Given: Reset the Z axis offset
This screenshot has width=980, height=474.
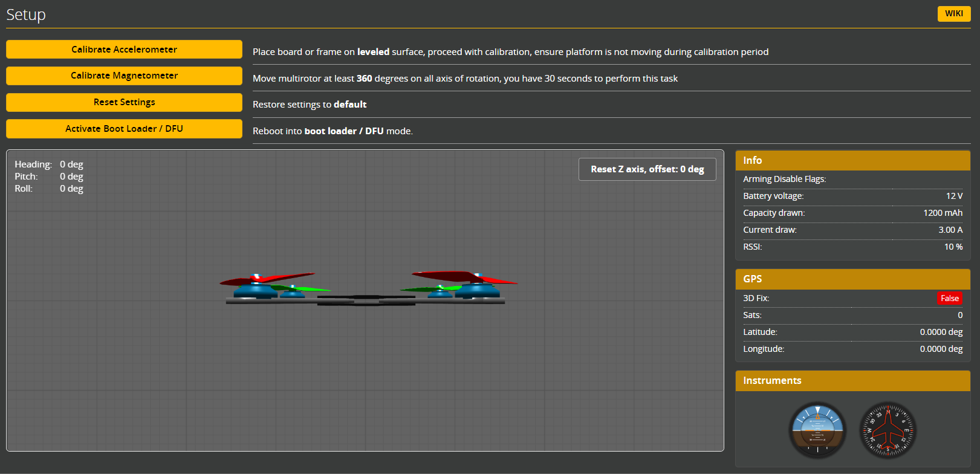Looking at the screenshot, I should point(647,169).
